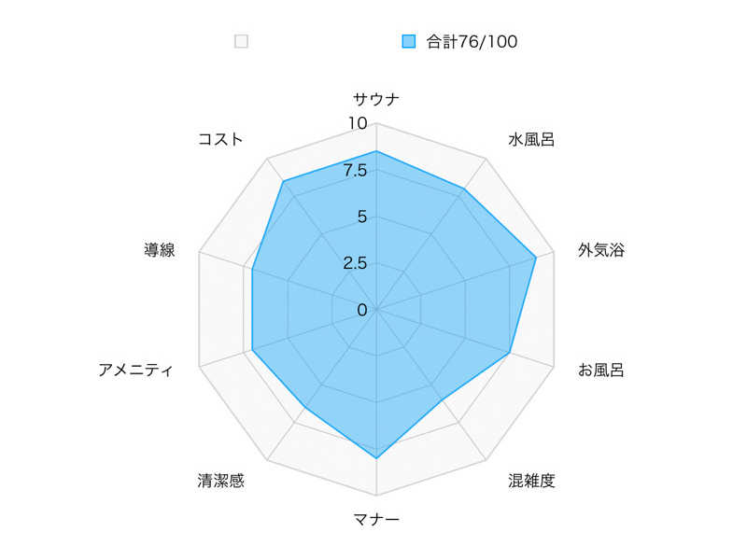
Task: Click the 導線 axis label
Action: point(160,249)
